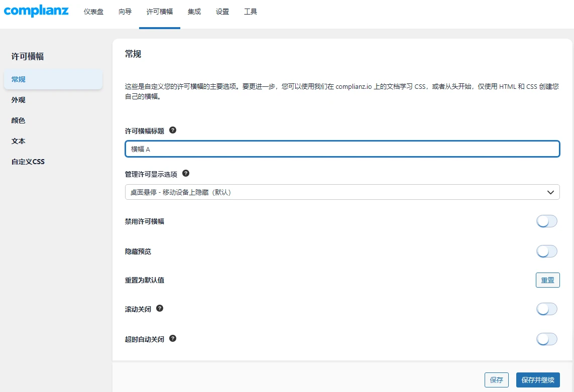Toggle 超时自动关闭 on
This screenshot has width=574, height=392.
tap(546, 339)
